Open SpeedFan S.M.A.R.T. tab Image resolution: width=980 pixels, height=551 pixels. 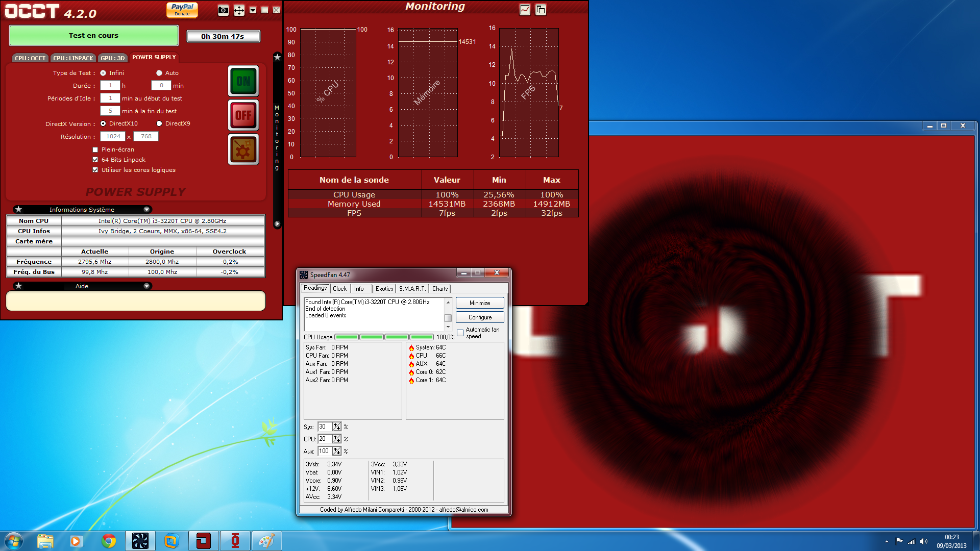(412, 289)
